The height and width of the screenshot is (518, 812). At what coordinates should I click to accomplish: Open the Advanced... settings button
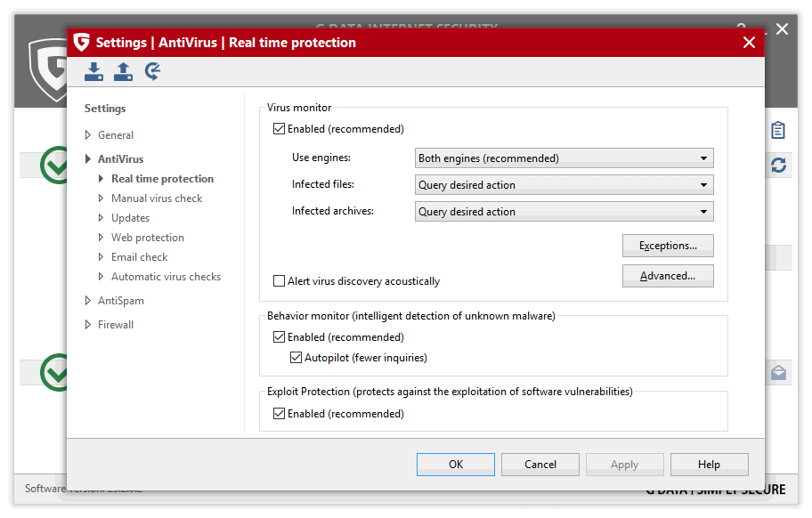click(668, 276)
